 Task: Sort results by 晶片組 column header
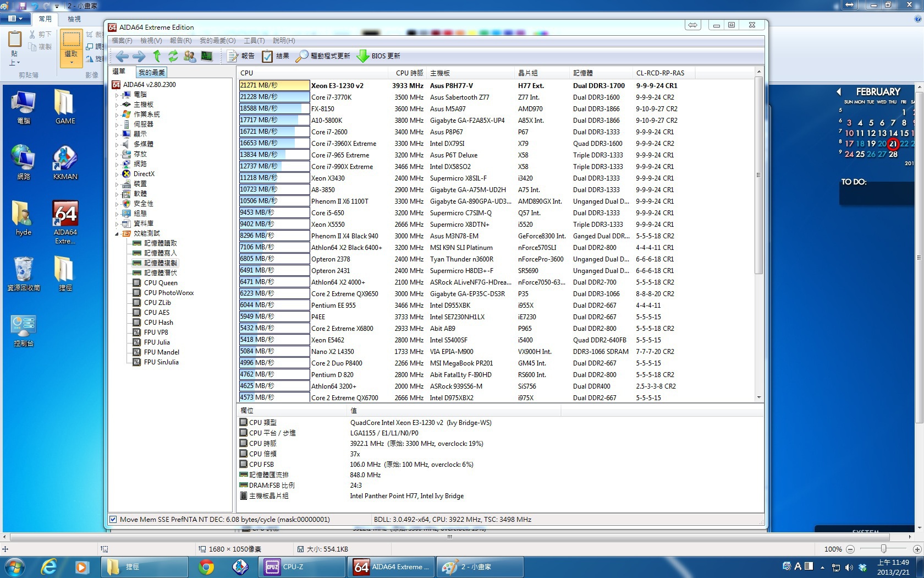pyautogui.click(x=542, y=73)
